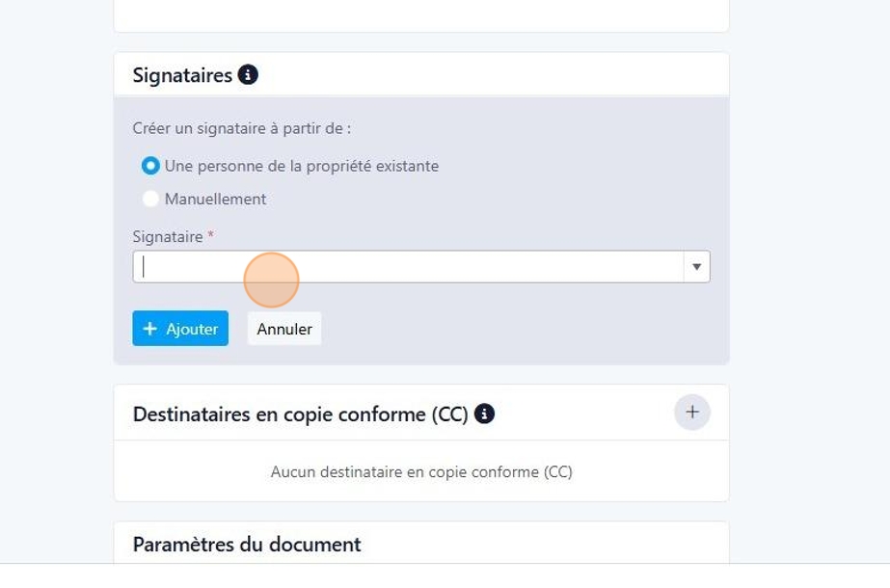Expand the Signataire dropdown arrow
890x588 pixels.
[x=696, y=267]
